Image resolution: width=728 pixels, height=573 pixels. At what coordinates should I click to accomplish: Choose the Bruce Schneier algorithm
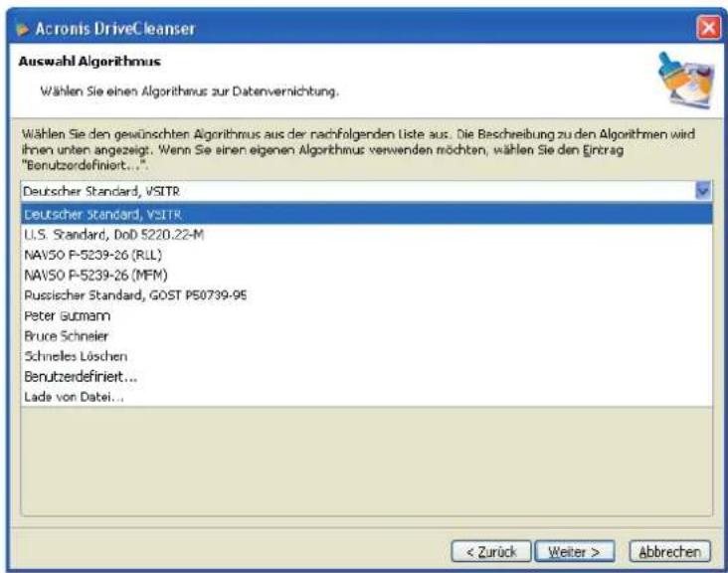point(366,335)
